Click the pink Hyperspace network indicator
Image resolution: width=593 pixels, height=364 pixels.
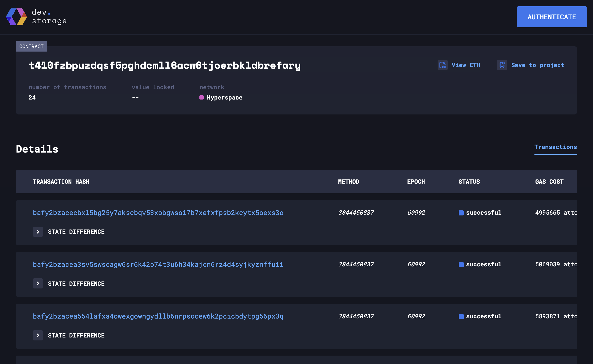coord(202,97)
